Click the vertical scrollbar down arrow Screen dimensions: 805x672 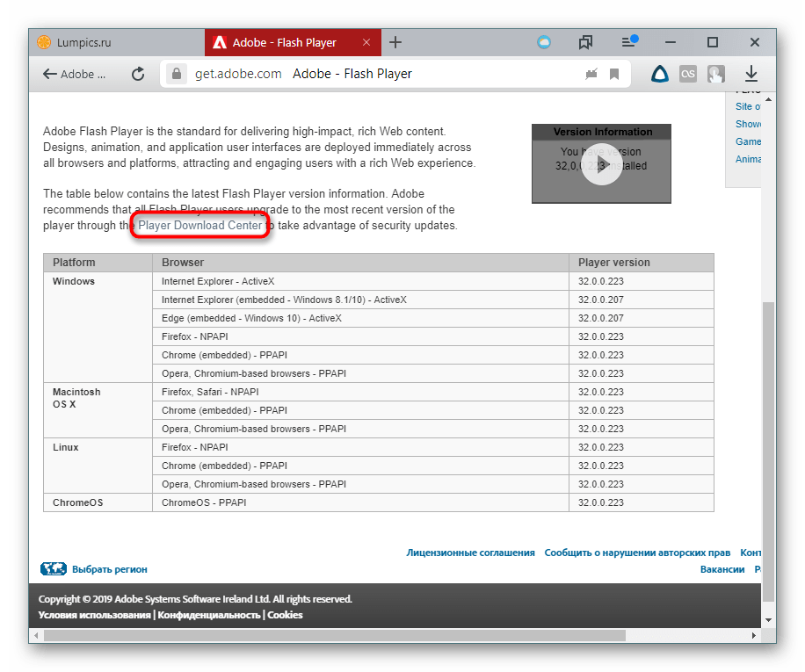click(769, 620)
